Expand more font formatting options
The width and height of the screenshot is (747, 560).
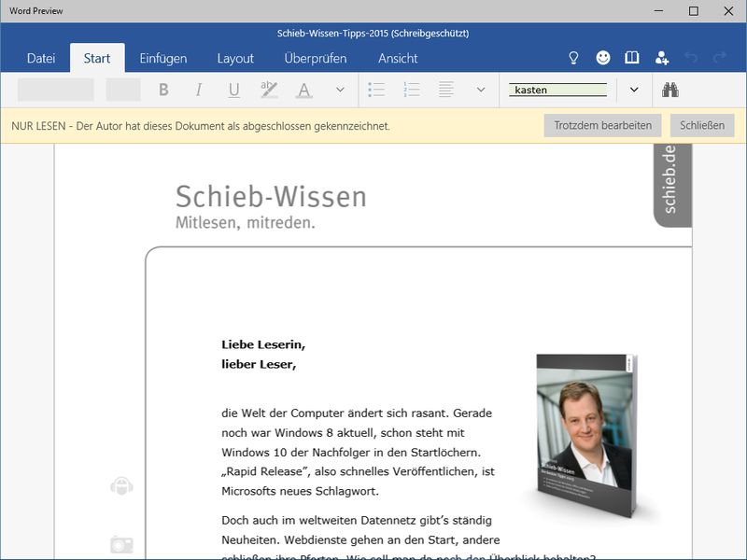click(340, 90)
